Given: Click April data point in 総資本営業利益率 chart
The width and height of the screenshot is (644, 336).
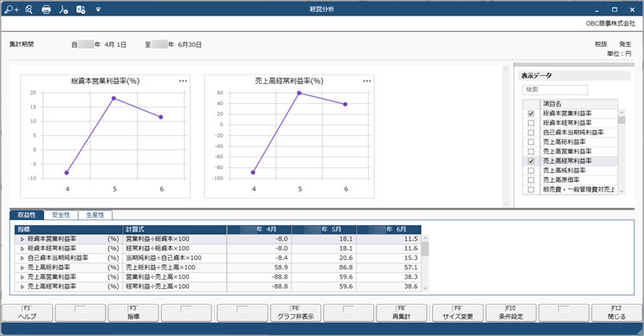Looking at the screenshot, I should pyautogui.click(x=67, y=173).
